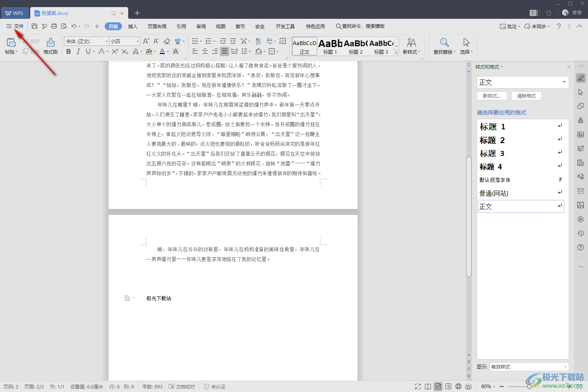Viewport: 588px width, 392px height.
Task: Open current style 正文 combo box
Action: [x=523, y=82]
